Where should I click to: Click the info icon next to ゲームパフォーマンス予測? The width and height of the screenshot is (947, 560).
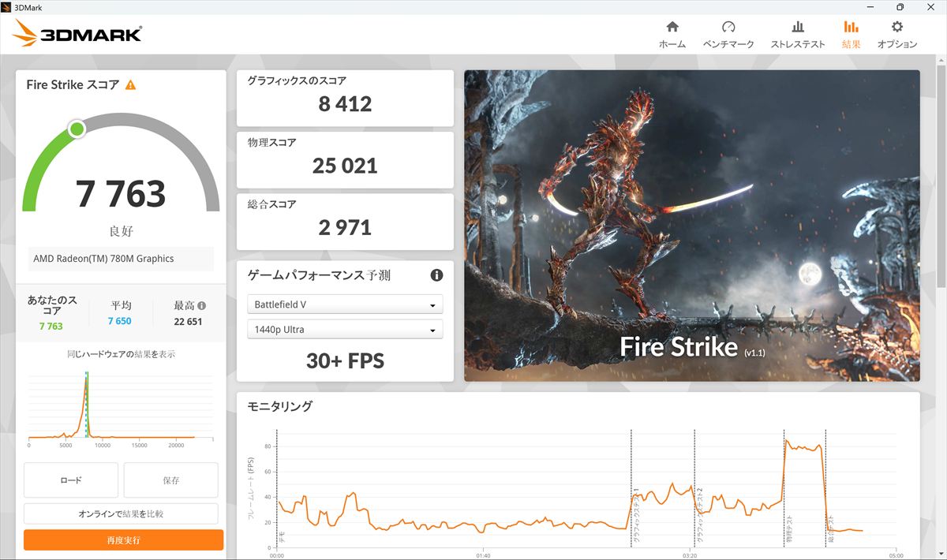[x=436, y=275]
